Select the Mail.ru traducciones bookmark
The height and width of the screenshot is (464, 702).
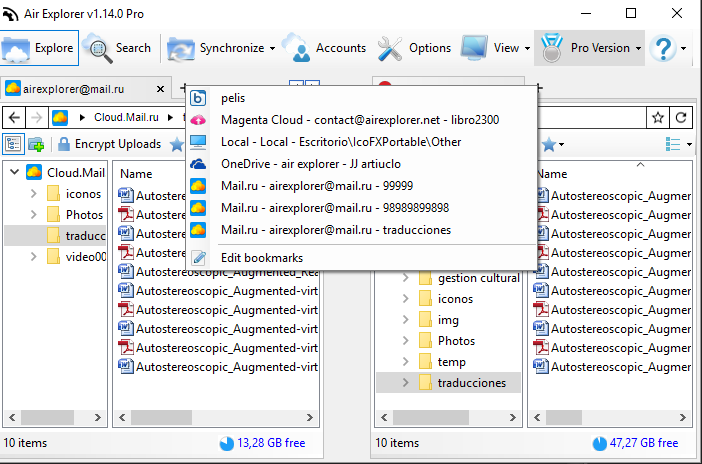pyautogui.click(x=361, y=230)
